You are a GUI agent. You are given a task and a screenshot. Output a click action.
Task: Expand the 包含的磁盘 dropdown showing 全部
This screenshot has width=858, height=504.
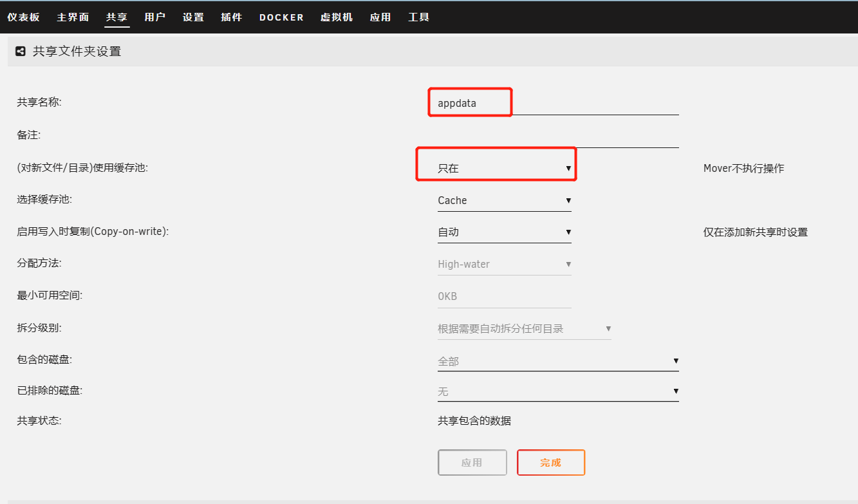pyautogui.click(x=557, y=361)
